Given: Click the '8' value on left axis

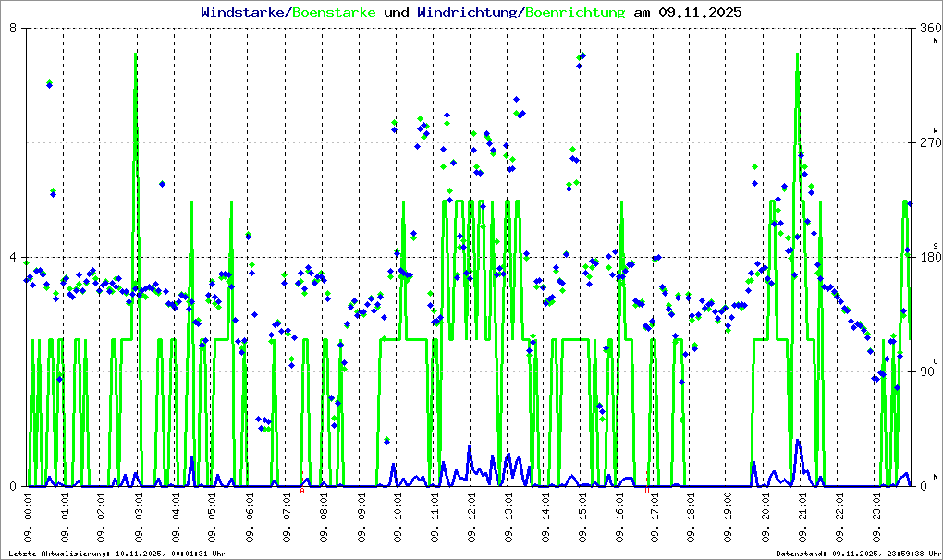Looking at the screenshot, I should point(13,29).
